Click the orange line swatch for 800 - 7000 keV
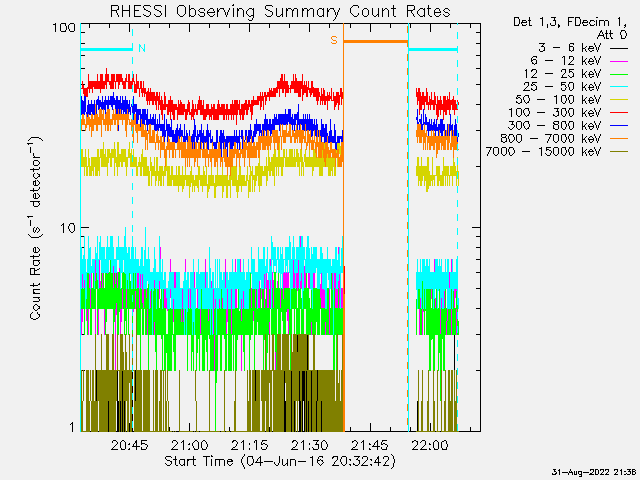Viewport: 640px width, 480px height. coord(619,139)
